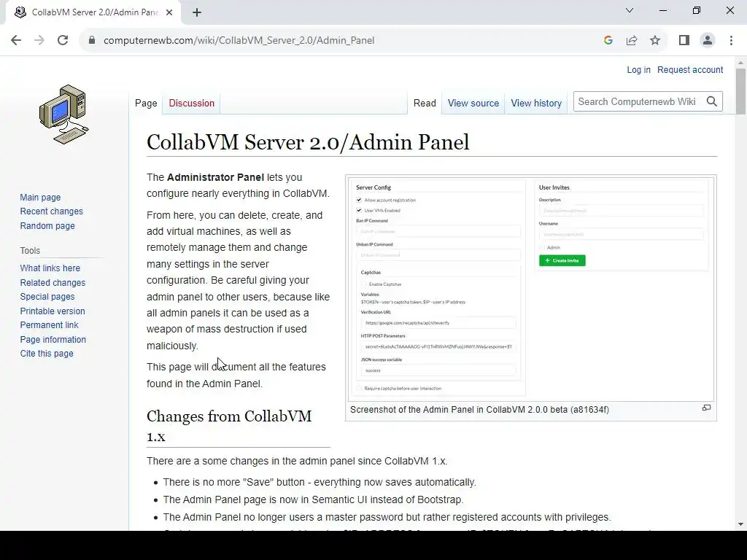Click the Computernewb wiki logo
This screenshot has height=560, width=747.
(x=64, y=114)
